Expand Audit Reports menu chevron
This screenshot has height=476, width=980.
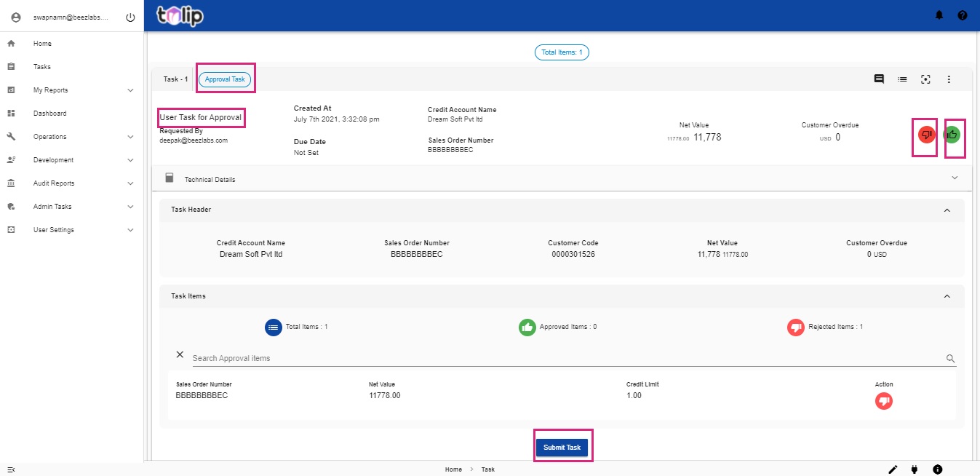[130, 183]
